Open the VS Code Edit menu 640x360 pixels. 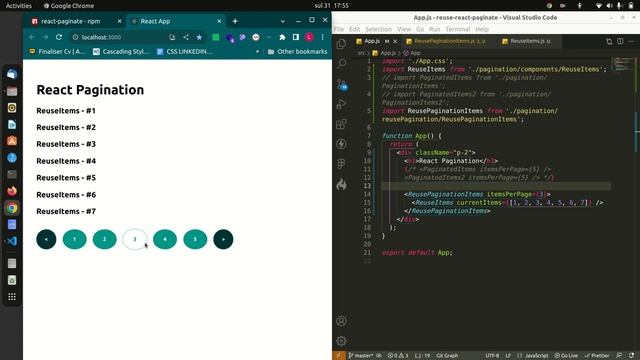(x=354, y=29)
